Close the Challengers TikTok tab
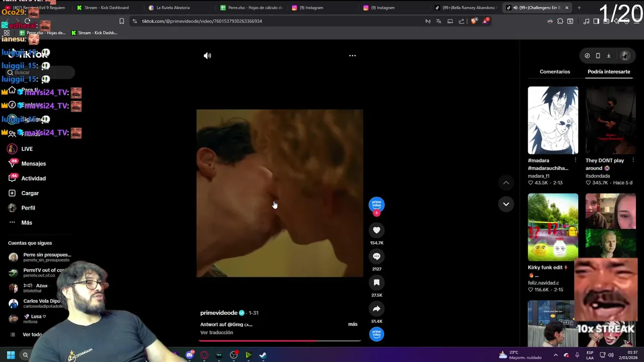 (567, 8)
